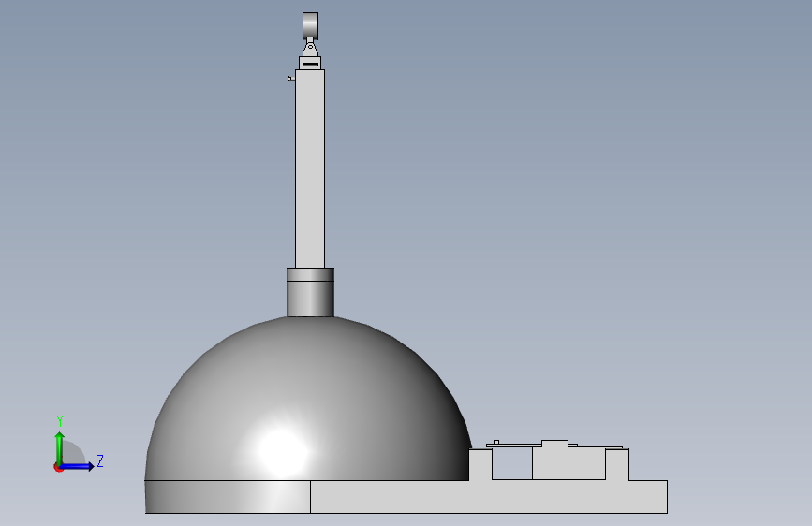Select the raised block on the right bracket assembly
This screenshot has height=526, width=812.
pyautogui.click(x=568, y=460)
